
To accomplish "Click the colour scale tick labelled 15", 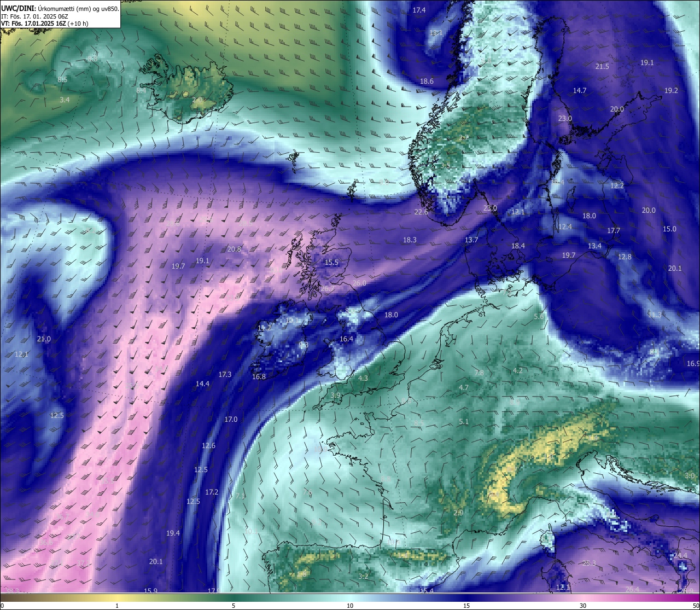I will click(466, 606).
